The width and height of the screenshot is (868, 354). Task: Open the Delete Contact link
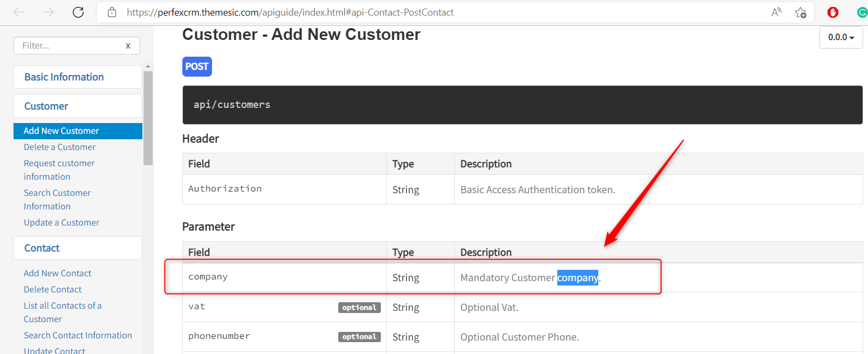[x=52, y=289]
